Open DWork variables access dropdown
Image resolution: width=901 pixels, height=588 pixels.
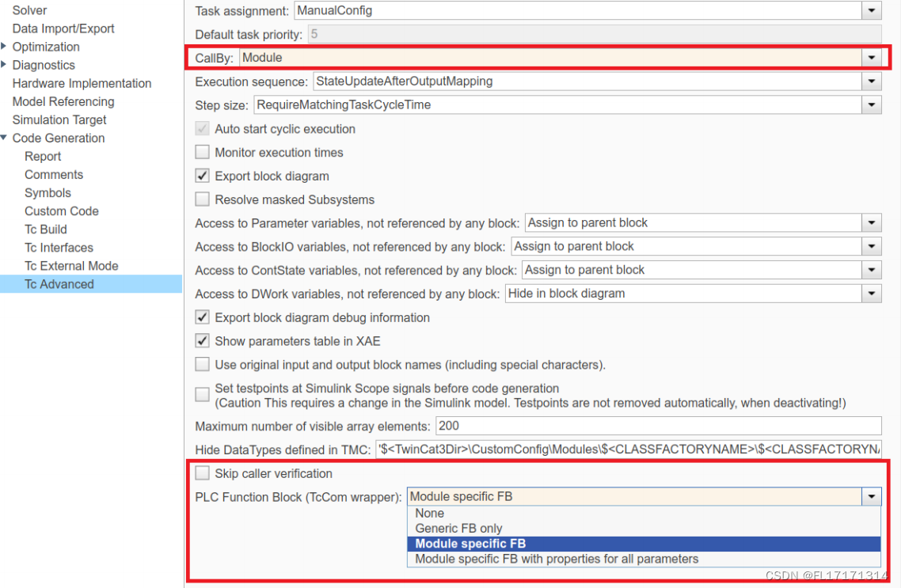point(872,294)
